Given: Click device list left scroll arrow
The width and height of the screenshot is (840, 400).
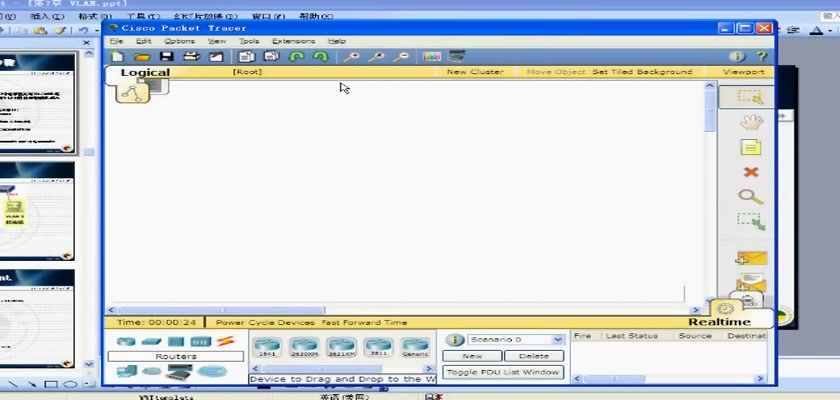Looking at the screenshot, I should (x=256, y=369).
